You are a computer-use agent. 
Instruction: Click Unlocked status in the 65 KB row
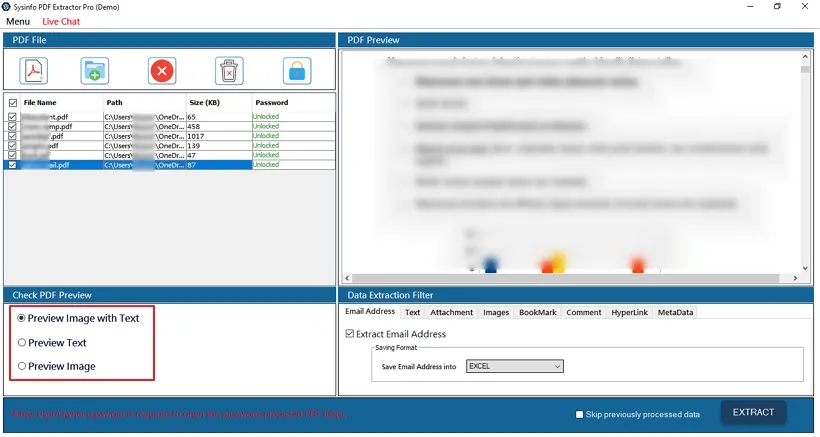pos(266,117)
